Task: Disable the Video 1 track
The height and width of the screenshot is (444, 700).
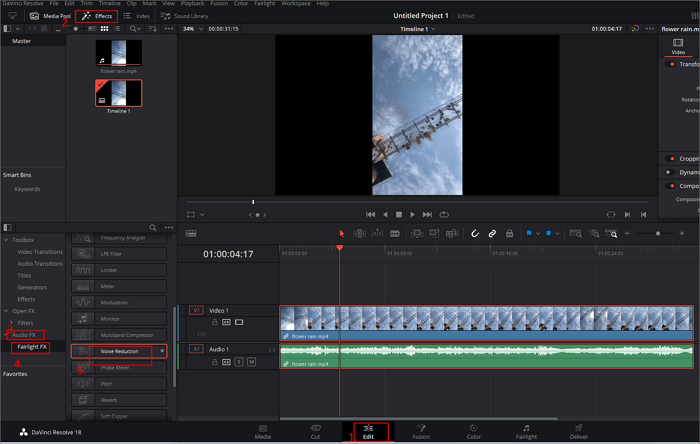Action: [239, 322]
